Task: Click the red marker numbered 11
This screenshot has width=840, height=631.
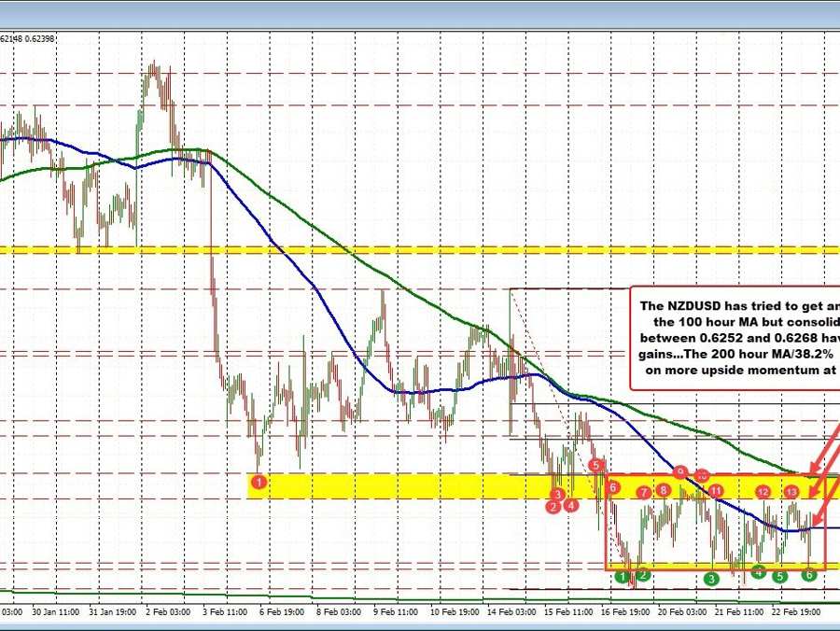Action: point(715,490)
